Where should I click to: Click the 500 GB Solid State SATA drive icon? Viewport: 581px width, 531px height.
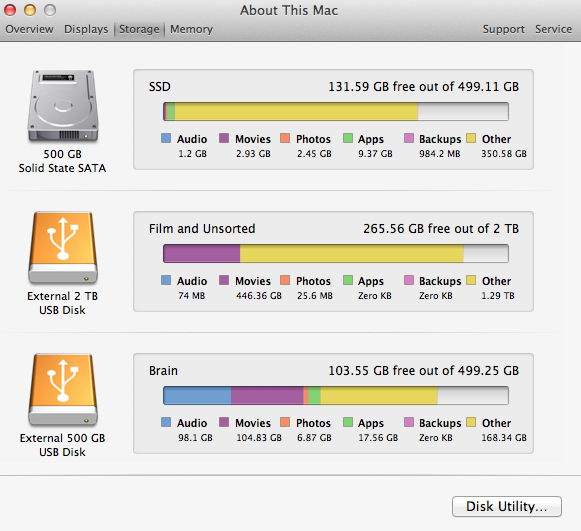[63, 106]
